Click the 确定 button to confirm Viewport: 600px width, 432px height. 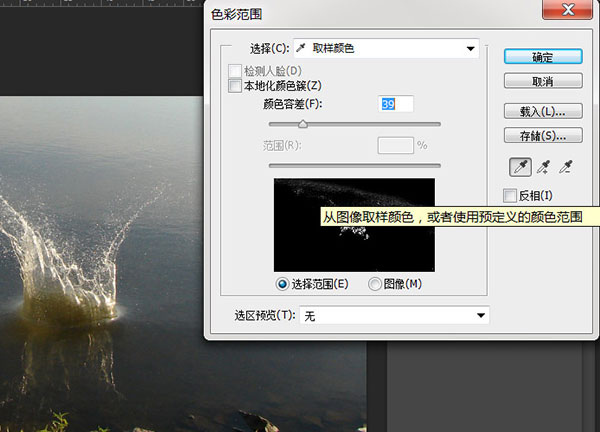[x=543, y=57]
